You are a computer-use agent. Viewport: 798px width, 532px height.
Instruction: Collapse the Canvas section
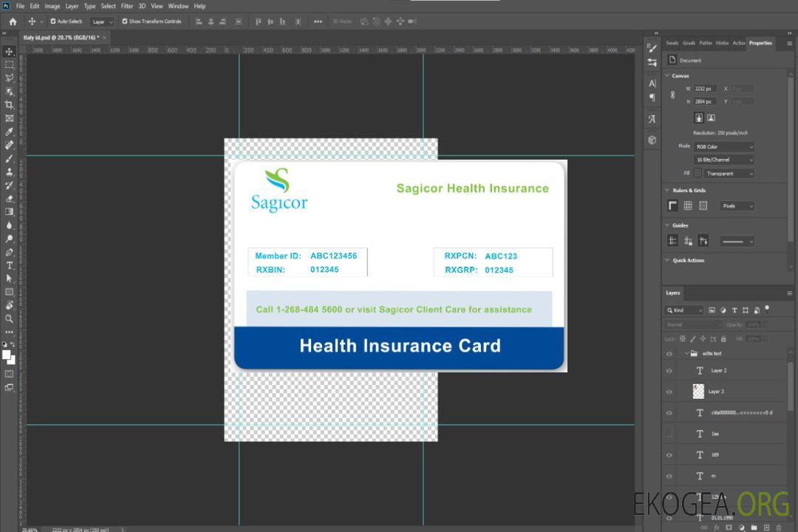[x=668, y=75]
